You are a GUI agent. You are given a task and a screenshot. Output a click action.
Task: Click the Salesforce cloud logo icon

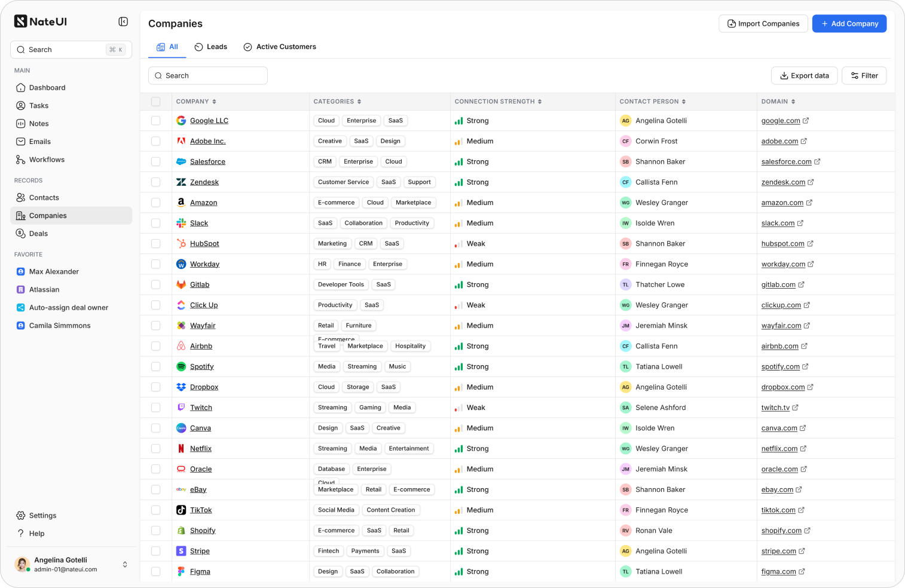coord(181,161)
